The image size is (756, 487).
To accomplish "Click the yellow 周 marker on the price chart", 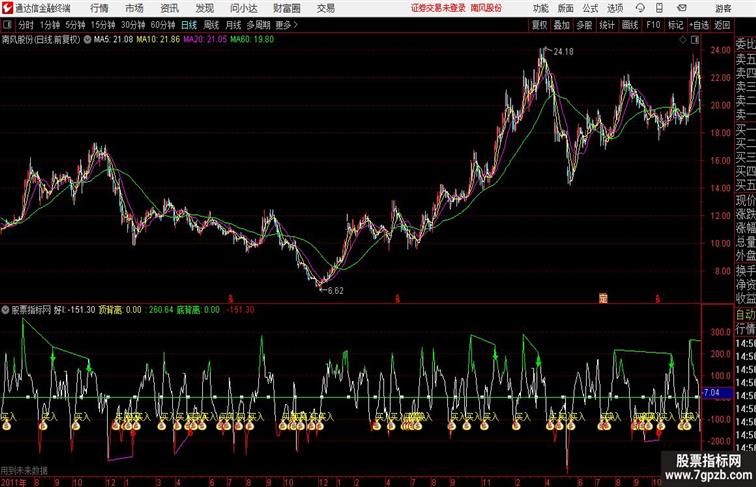I will pos(603,298).
